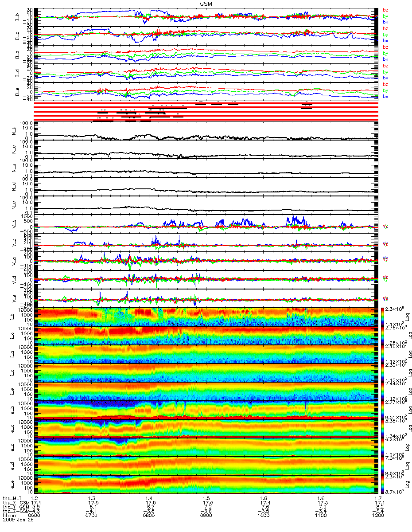412x532 pixels.
Task: Click the Y-GSM value -7.2
Action: click(x=207, y=508)
